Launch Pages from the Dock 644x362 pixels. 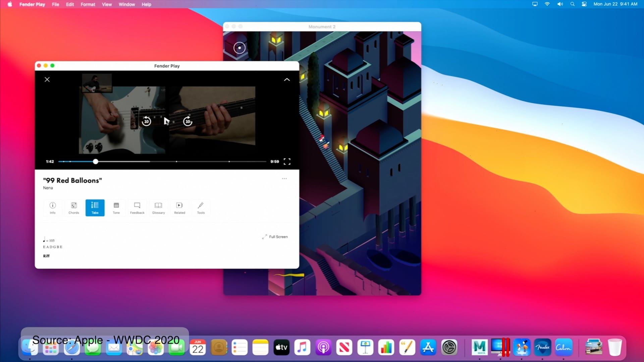[x=407, y=347]
